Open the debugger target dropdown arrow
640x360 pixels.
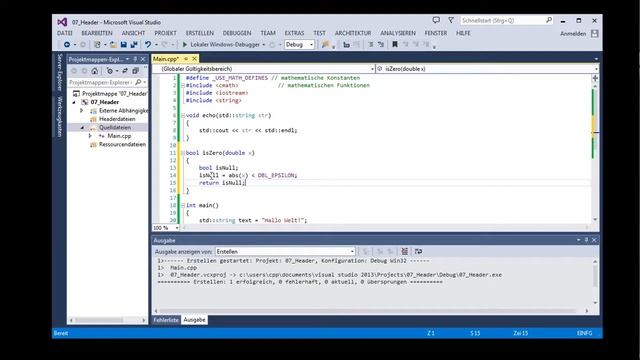click(x=264, y=44)
